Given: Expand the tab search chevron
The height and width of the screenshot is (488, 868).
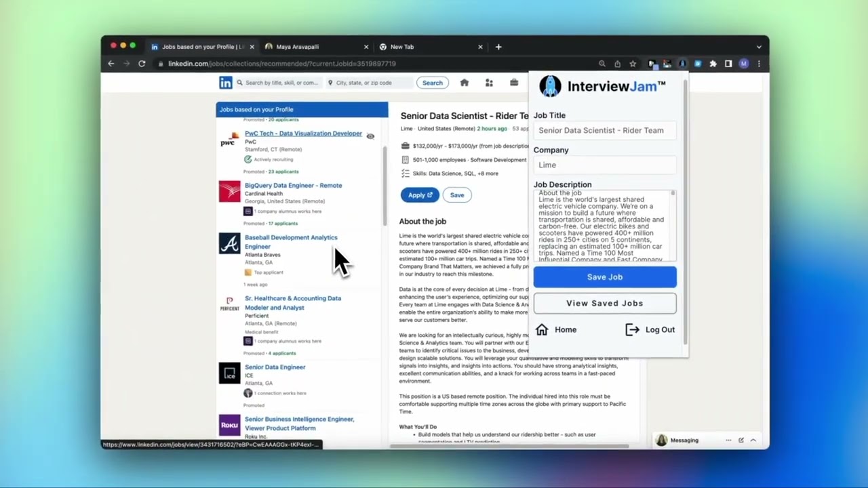Looking at the screenshot, I should point(759,47).
